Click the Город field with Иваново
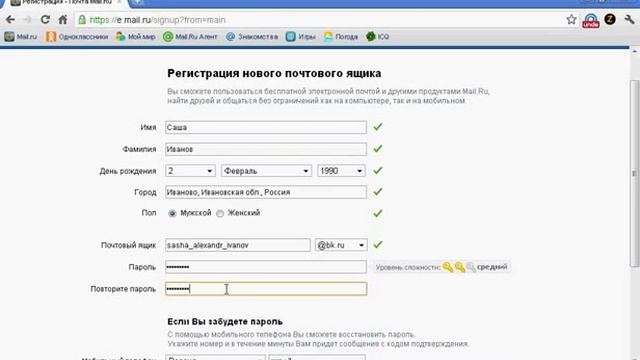 point(266,192)
